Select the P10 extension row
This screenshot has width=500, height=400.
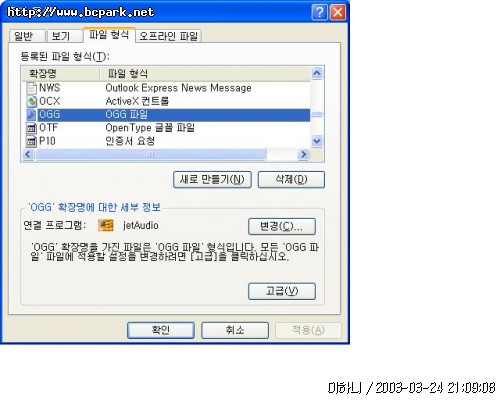pos(166,141)
